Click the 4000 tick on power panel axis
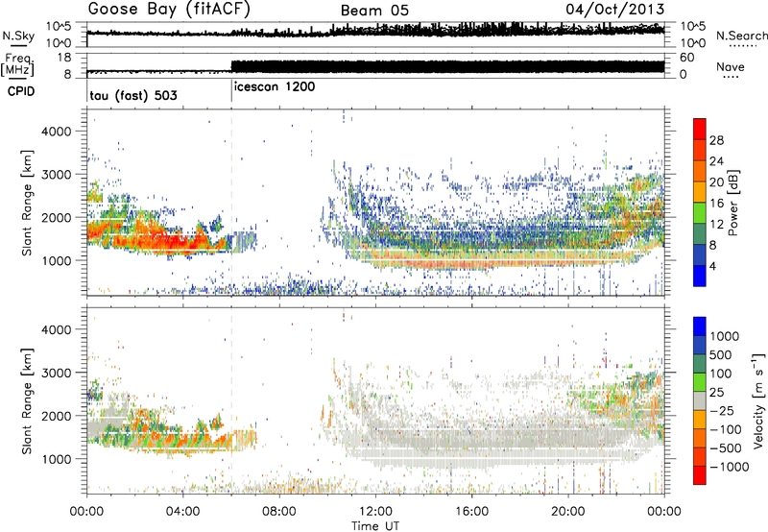The width and height of the screenshot is (768, 532). [x=57, y=132]
